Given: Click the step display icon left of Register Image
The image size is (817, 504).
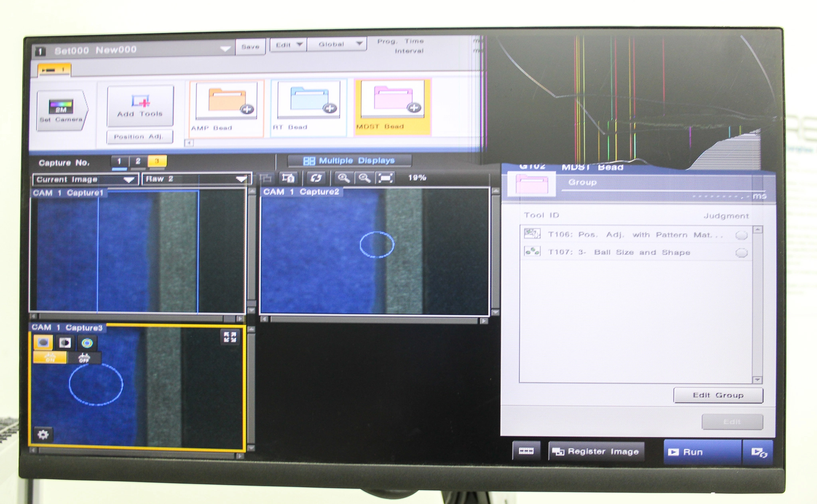Looking at the screenshot, I should click(x=526, y=451).
